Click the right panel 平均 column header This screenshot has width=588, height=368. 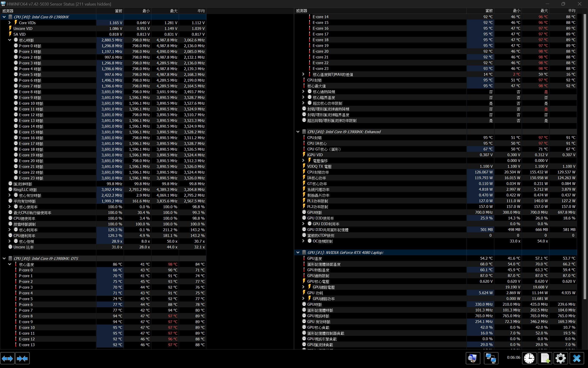click(x=563, y=11)
